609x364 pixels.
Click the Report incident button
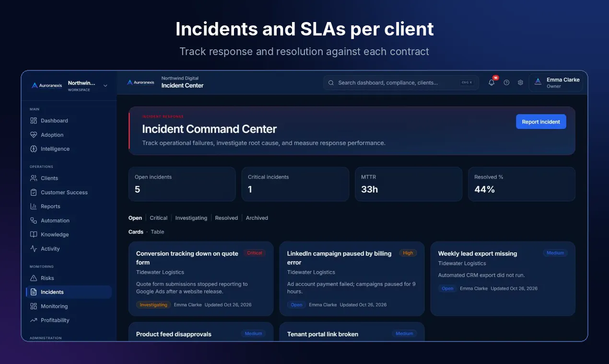coord(541,122)
